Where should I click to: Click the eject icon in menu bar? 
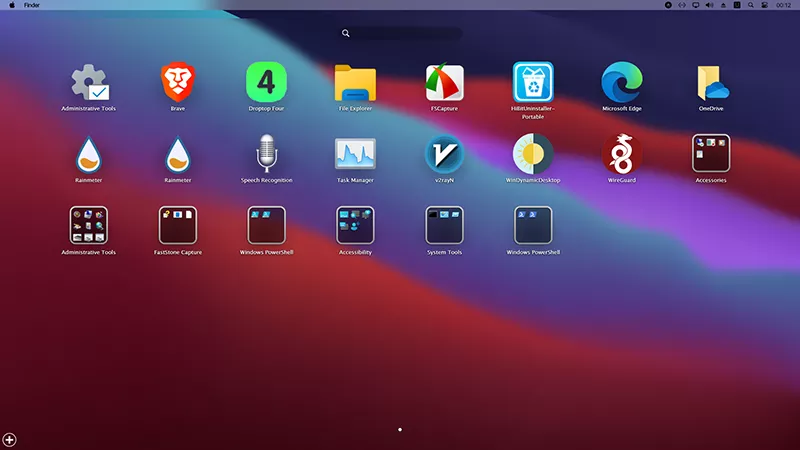pos(723,5)
